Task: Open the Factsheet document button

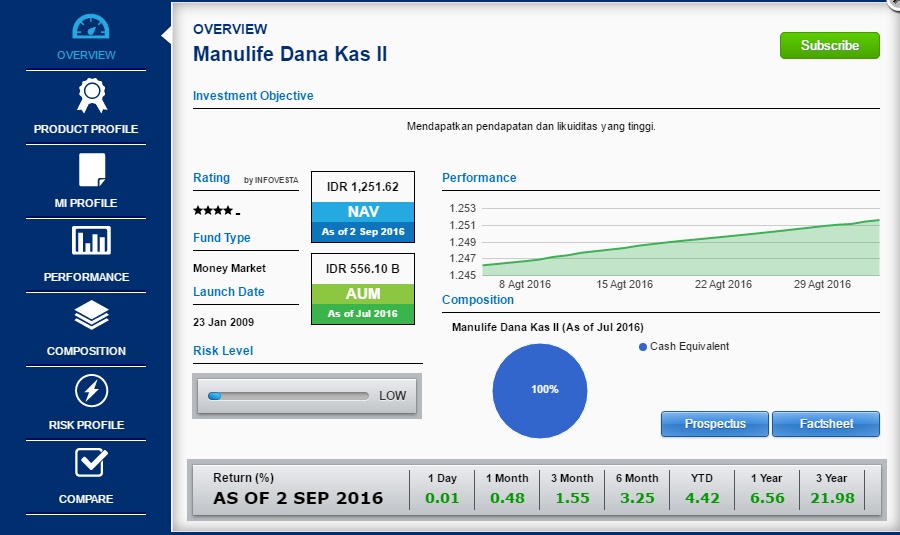Action: coord(826,424)
